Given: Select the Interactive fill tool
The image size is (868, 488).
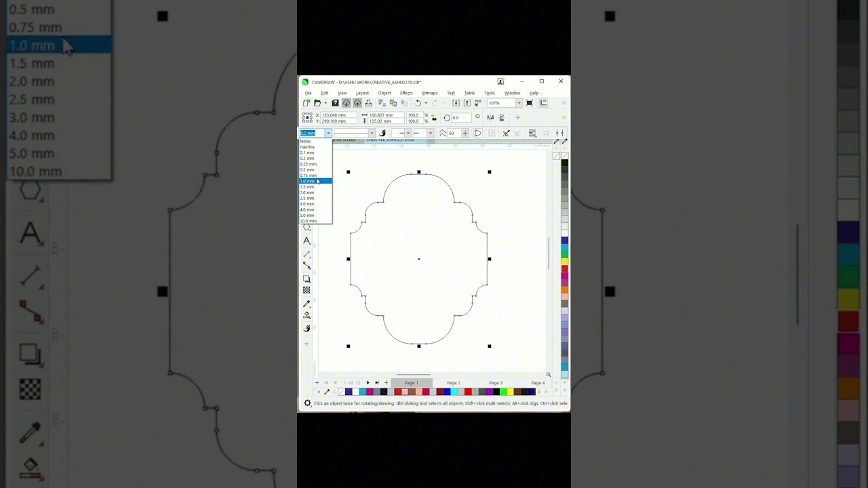Looking at the screenshot, I should click(x=307, y=315).
